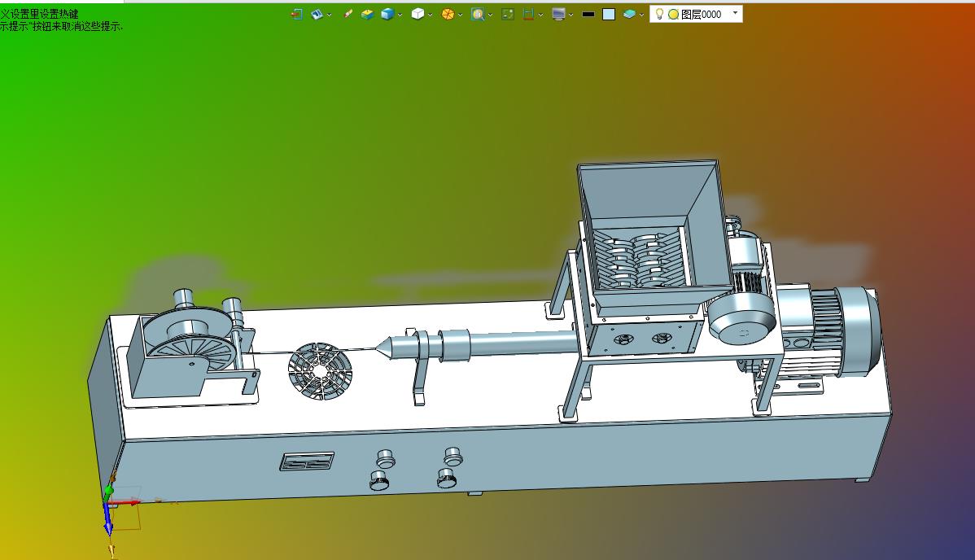The image size is (975, 560).
Task: Click the white cube view icon
Action: tap(418, 14)
